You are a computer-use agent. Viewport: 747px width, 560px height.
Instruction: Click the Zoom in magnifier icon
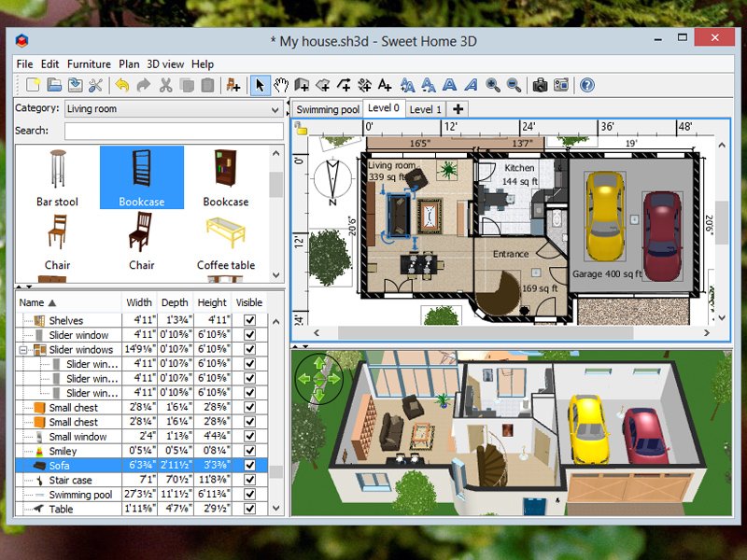(493, 85)
